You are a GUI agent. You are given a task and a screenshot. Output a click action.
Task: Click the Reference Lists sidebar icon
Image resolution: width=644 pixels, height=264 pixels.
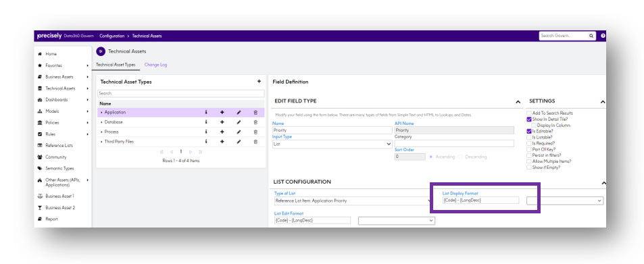coord(40,145)
